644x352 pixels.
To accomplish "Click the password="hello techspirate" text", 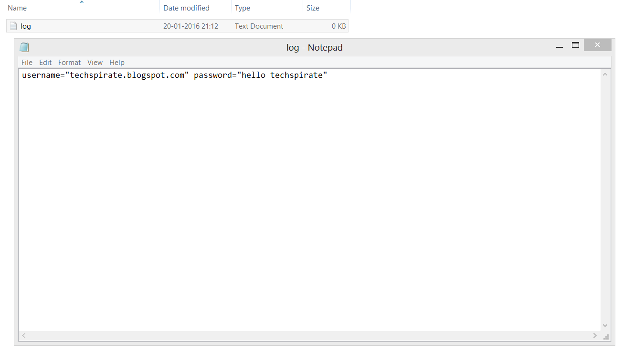I will click(261, 75).
